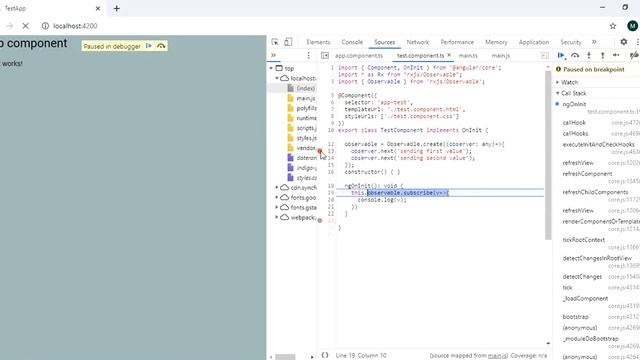640x360 pixels.
Task: Open the Security tab
Action: (571, 42)
